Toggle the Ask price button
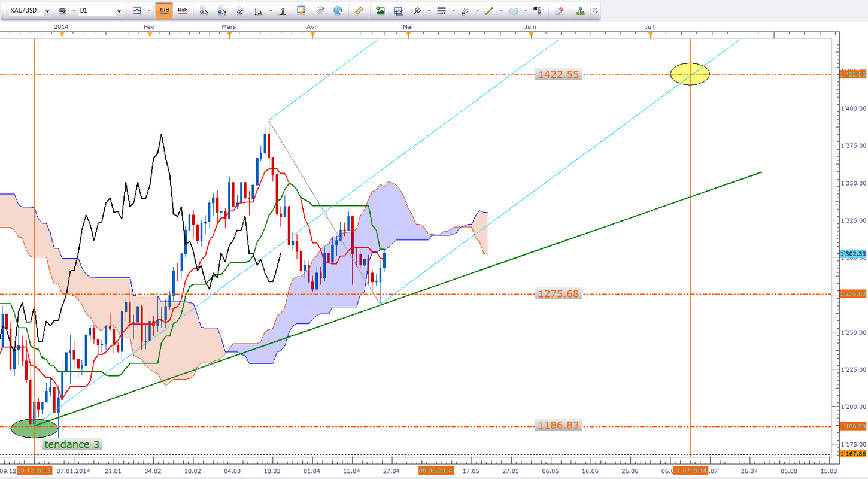The width and height of the screenshot is (868, 479). (183, 11)
